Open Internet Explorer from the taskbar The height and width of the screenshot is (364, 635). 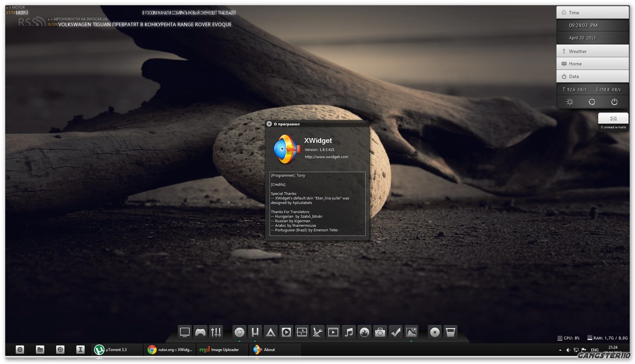(20, 349)
